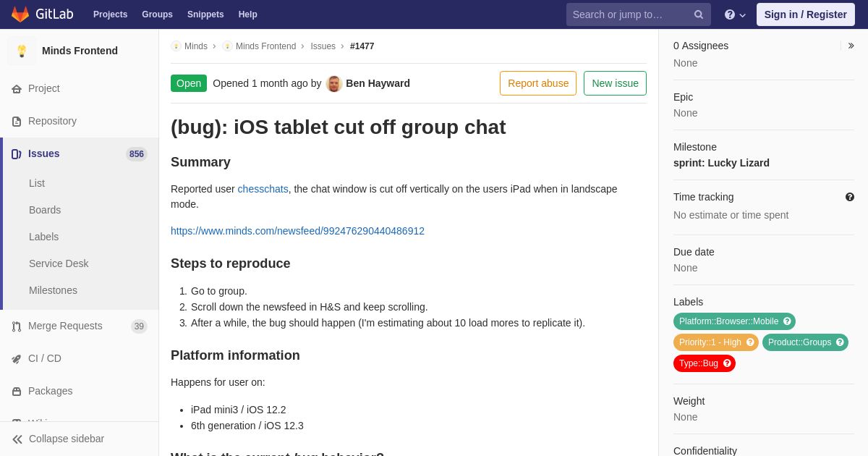
Task: Open the Projects menu
Action: pyautogui.click(x=110, y=14)
